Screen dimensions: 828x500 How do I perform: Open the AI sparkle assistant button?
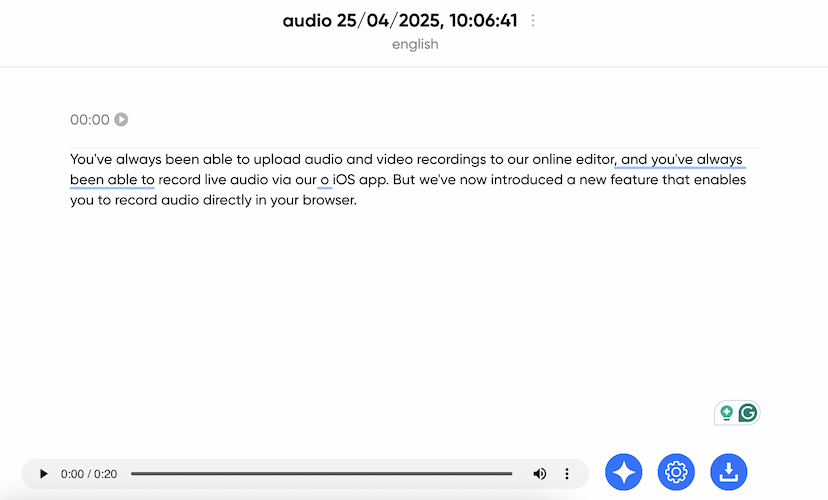[624, 472]
